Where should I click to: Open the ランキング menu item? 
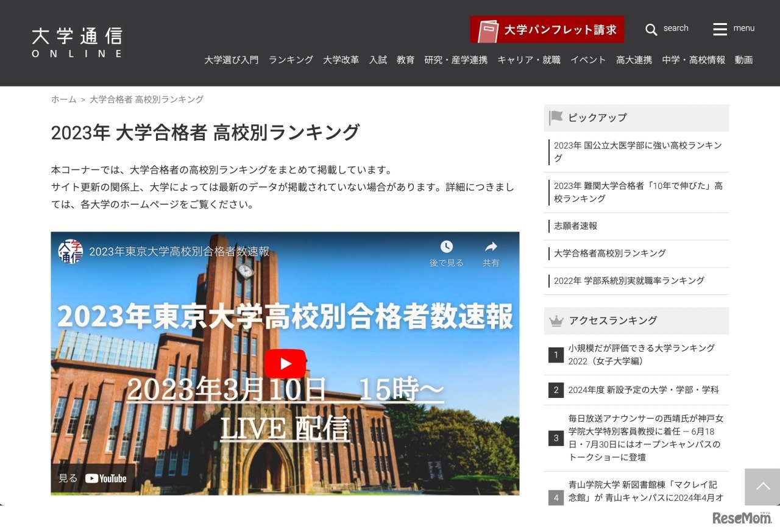pos(290,60)
